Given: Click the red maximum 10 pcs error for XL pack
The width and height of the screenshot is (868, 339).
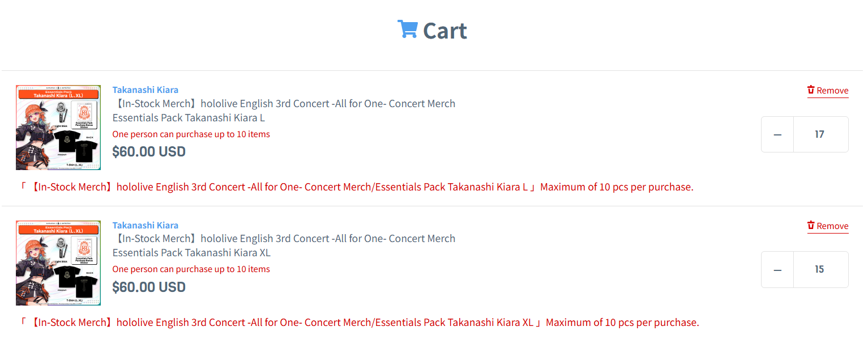Looking at the screenshot, I should pos(359,323).
